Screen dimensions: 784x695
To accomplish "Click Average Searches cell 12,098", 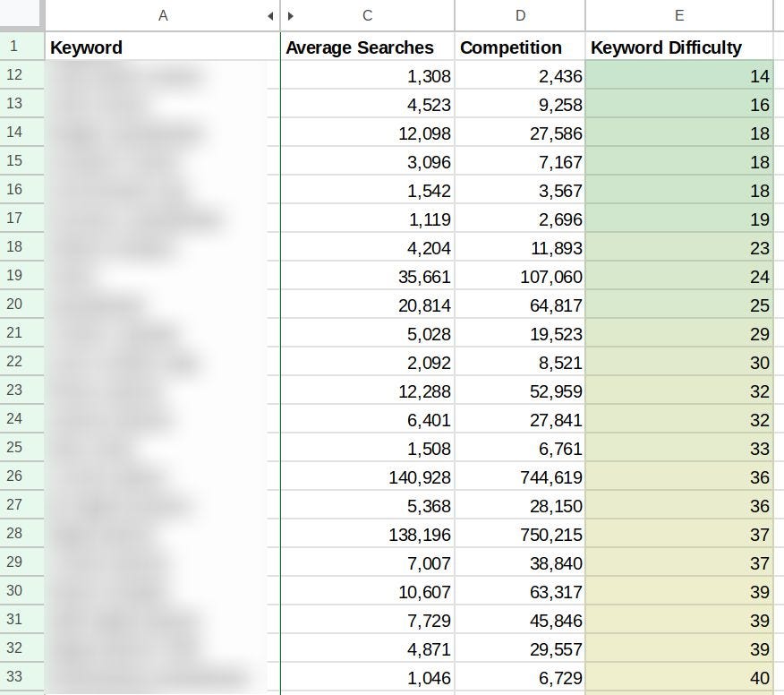I will (x=368, y=133).
